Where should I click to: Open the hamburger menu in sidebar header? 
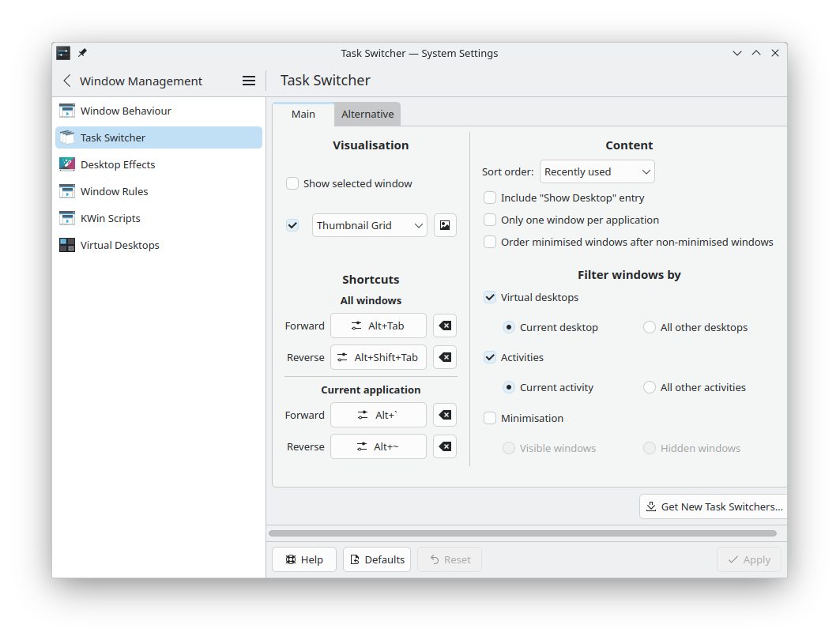pyautogui.click(x=249, y=81)
